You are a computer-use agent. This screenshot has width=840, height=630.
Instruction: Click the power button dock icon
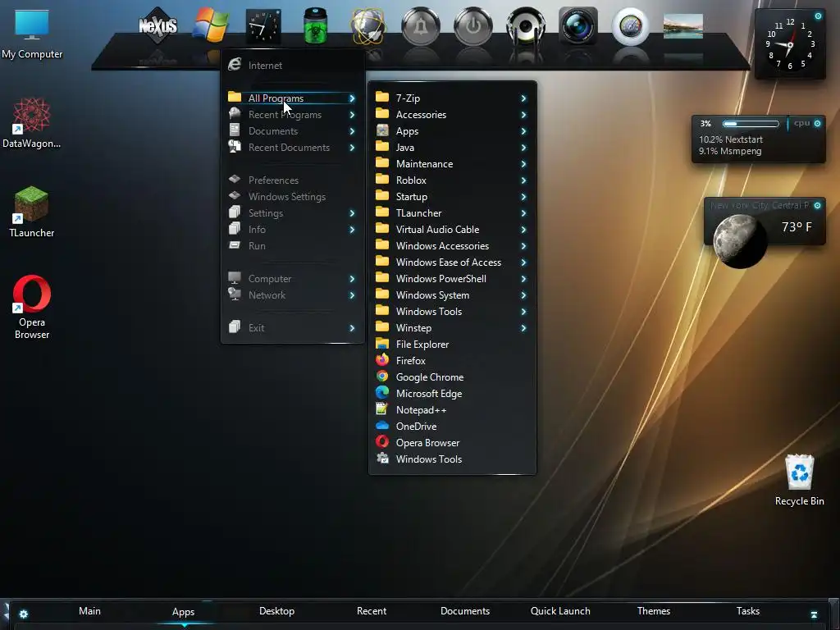473,25
